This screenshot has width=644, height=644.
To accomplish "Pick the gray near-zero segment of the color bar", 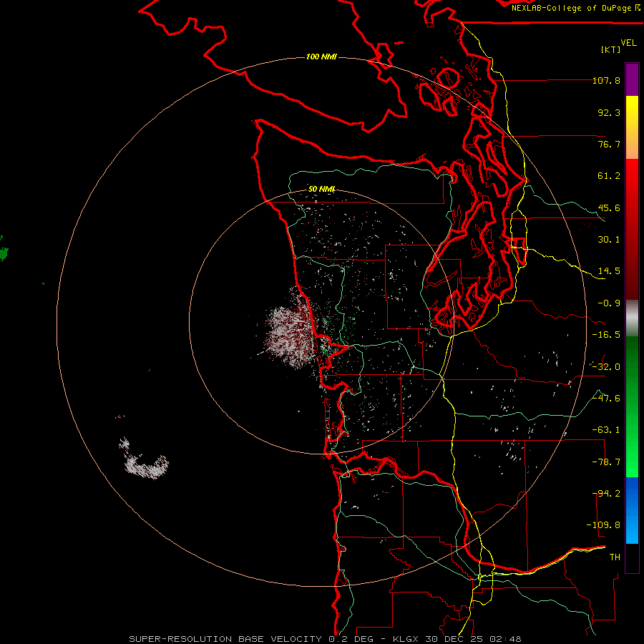I will pos(632,318).
